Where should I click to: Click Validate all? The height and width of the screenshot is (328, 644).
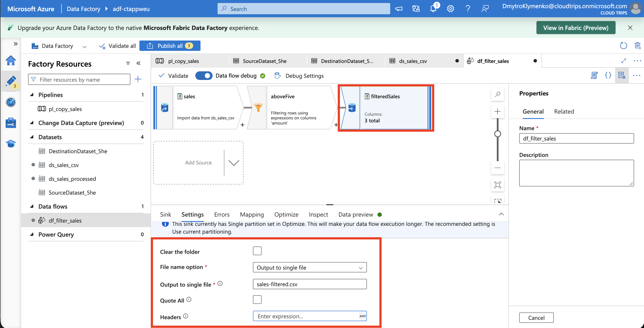tap(117, 46)
